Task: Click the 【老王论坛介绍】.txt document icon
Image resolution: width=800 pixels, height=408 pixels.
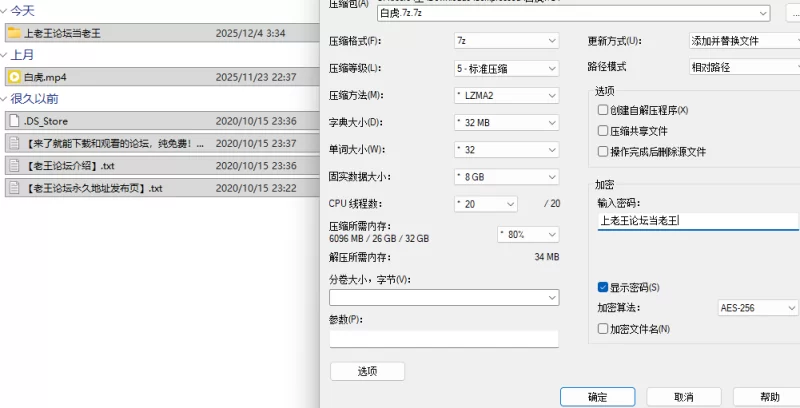Action: [14, 166]
